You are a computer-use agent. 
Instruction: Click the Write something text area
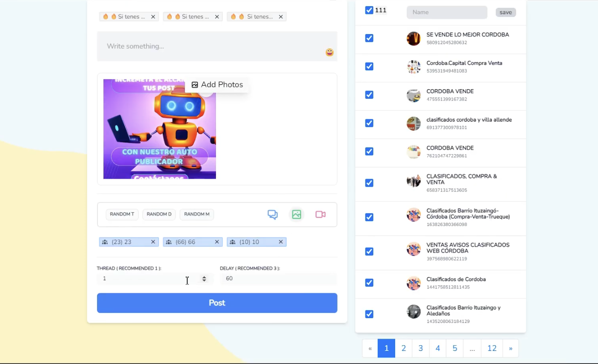point(217,46)
